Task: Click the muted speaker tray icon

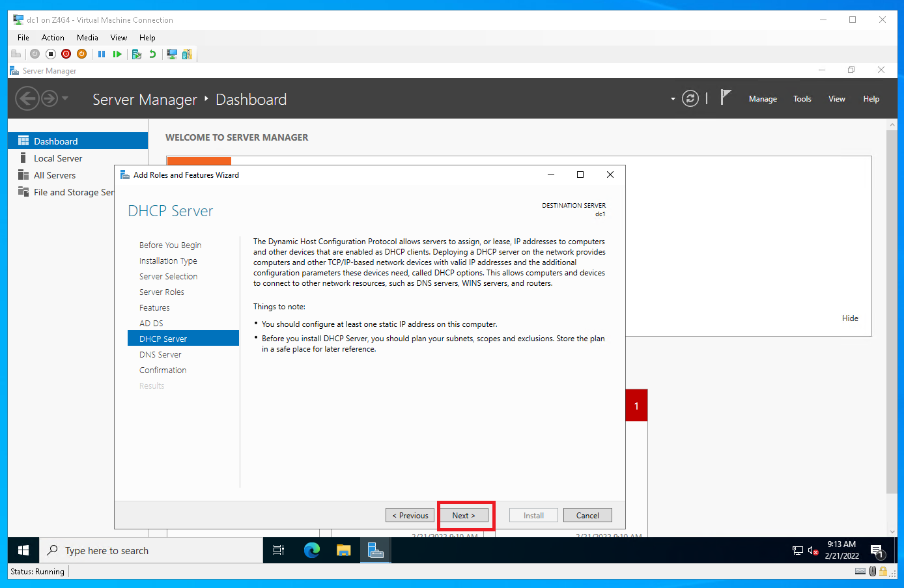Action: pos(813,551)
